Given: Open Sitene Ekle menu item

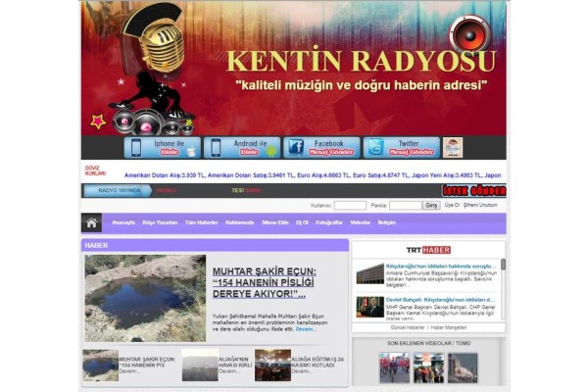Looking at the screenshot, I should (274, 222).
